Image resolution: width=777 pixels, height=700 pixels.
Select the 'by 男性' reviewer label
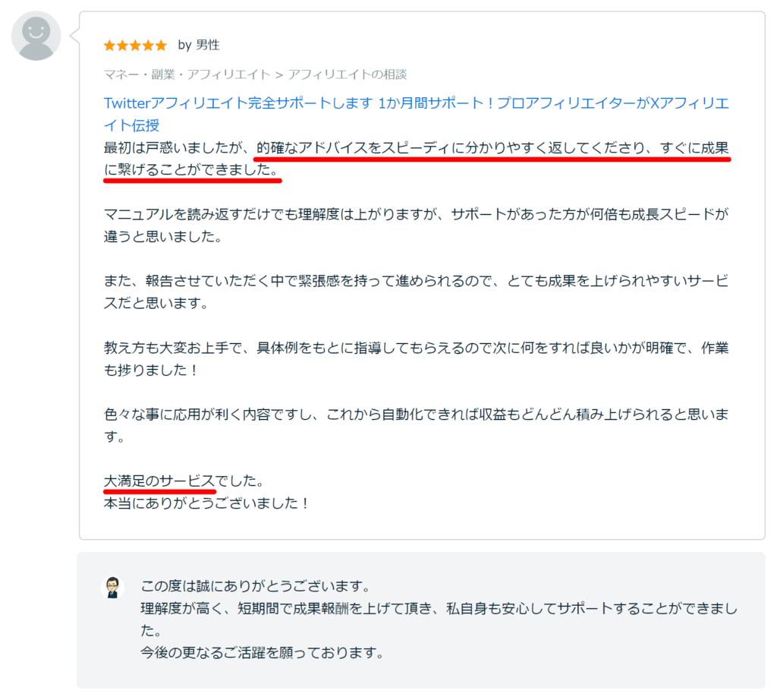(199, 45)
